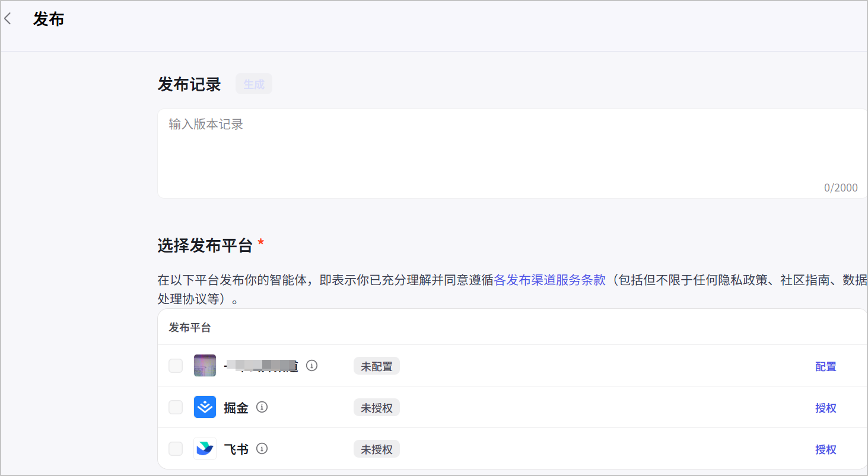The height and width of the screenshot is (476, 868).
Task: Click the 生成 button next to 发布记录
Action: click(254, 84)
